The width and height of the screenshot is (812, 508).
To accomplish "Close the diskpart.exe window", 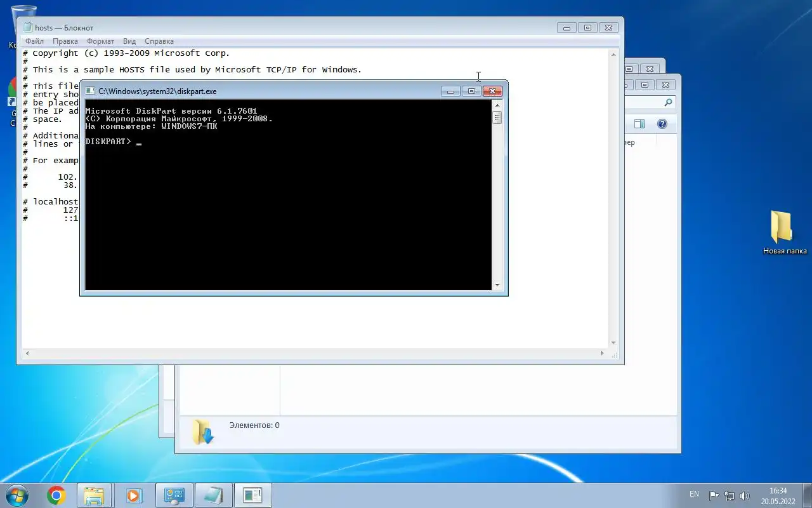I will 492,91.
